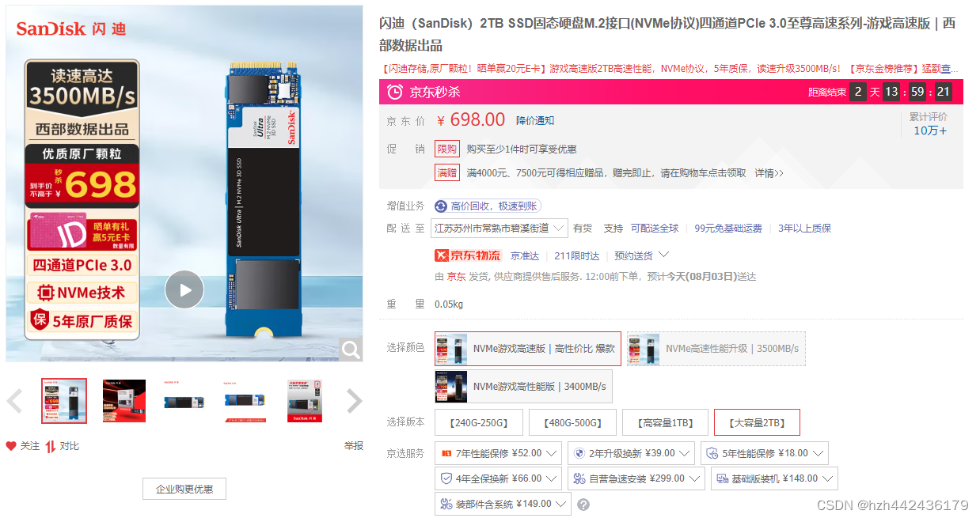
Task: Open 详情>> for gift promotion
Action: pos(769,172)
